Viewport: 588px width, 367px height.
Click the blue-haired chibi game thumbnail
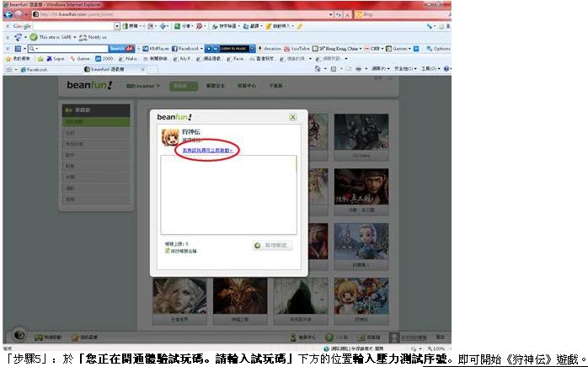click(x=361, y=242)
